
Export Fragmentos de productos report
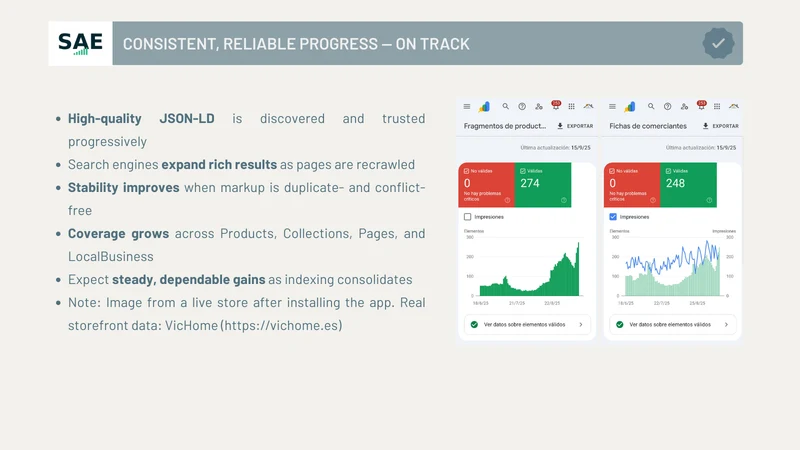[575, 126]
